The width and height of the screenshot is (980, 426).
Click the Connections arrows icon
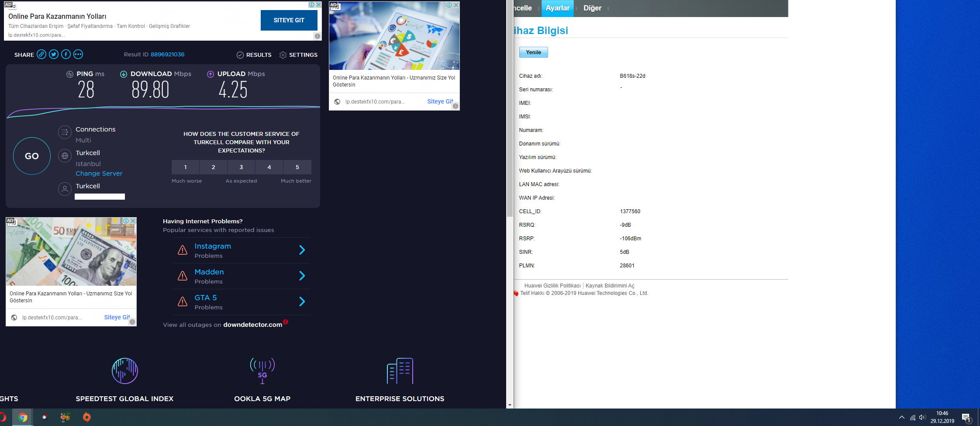65,132
